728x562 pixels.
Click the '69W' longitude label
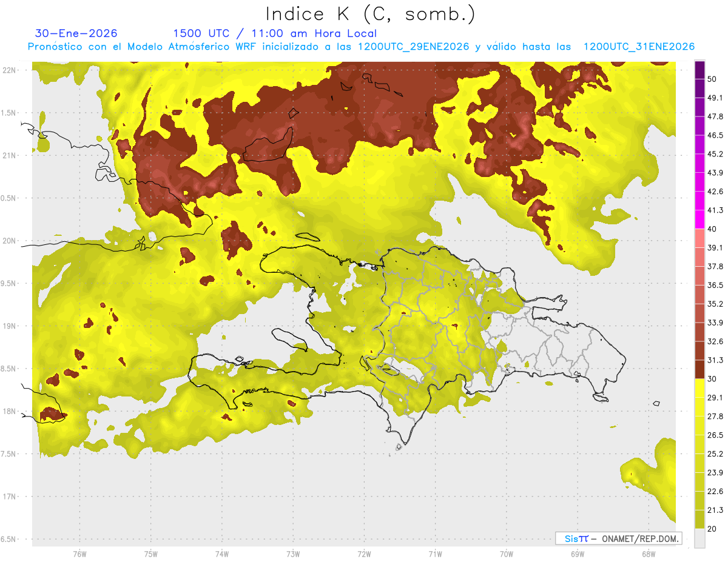pos(577,554)
